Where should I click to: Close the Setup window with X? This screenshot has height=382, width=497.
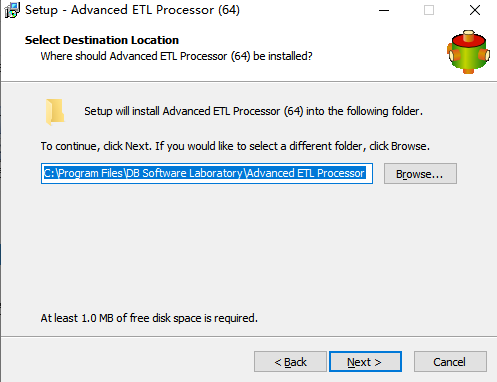click(475, 10)
